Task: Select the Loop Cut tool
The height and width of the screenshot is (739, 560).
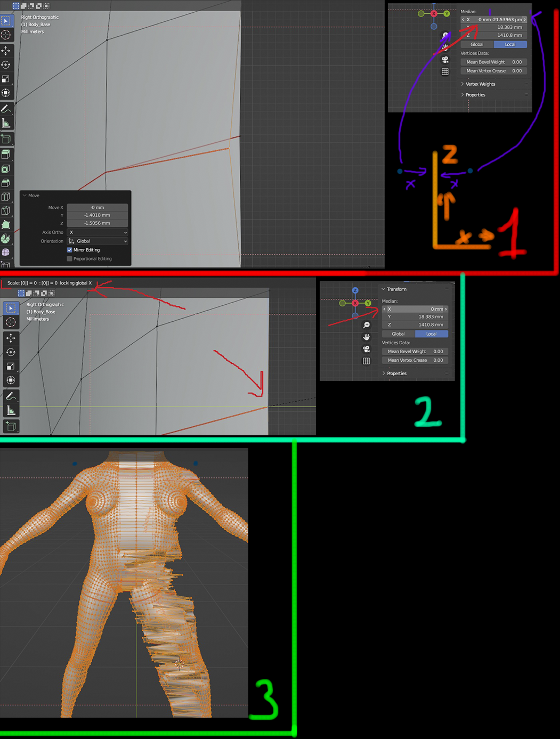Action: [6, 197]
